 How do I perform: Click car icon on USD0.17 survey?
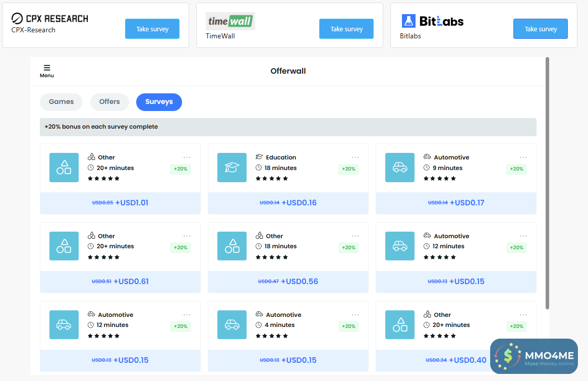pyautogui.click(x=400, y=168)
